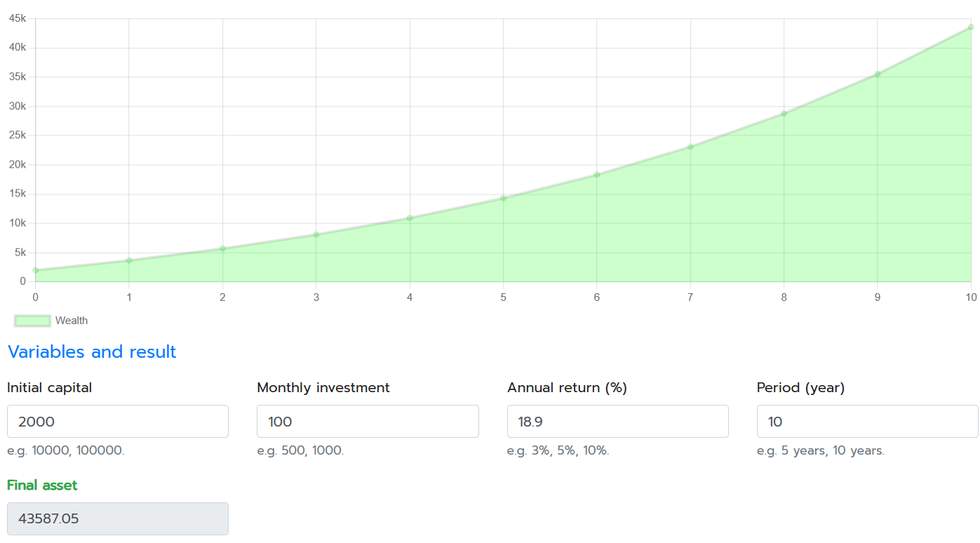Viewport: 980px width, 543px height.
Task: Click the Period year input field
Action: [x=867, y=421]
